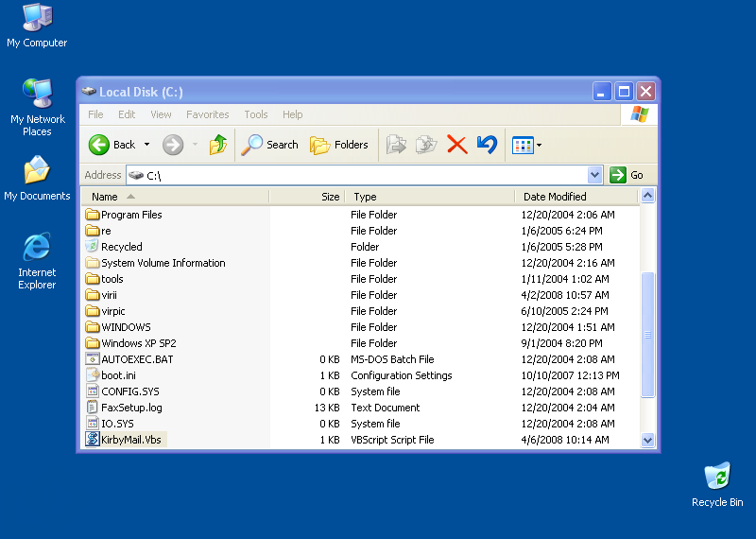Select the virii folder icon
This screenshot has width=756, height=539.
click(x=92, y=295)
